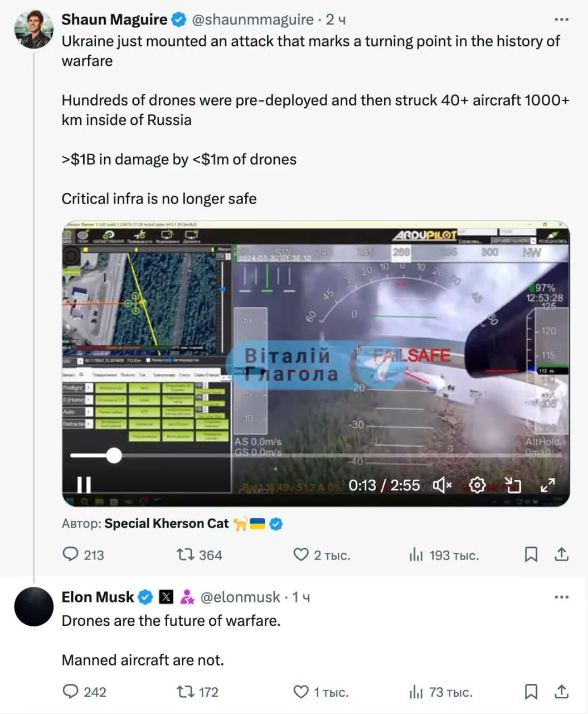Bookmark Shaun Maguire's tweet
The image size is (588, 714).
tap(531, 554)
